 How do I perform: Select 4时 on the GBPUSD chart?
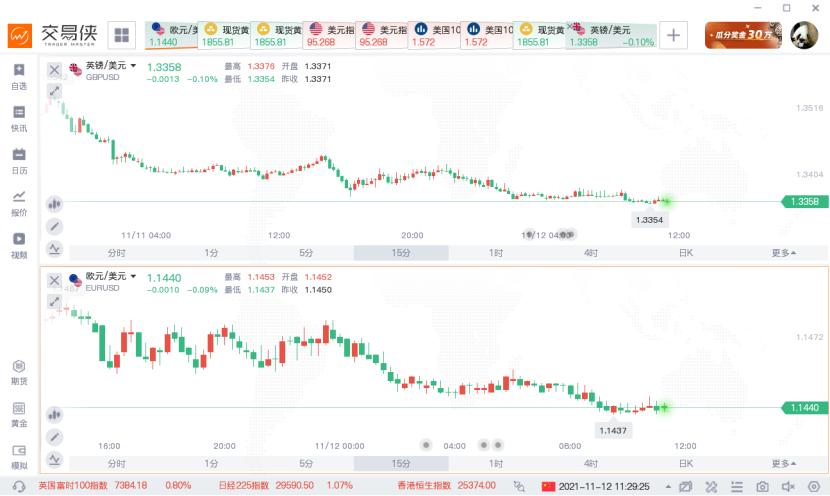click(591, 253)
